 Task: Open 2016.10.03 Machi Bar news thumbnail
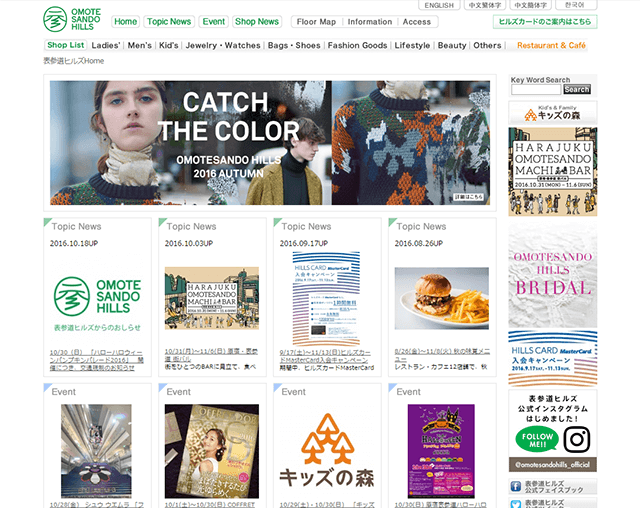click(x=212, y=298)
